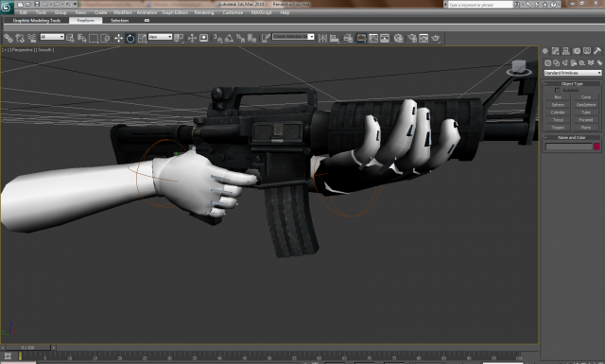Open the Edit menu
Screen dimensions: 605x364
pos(23,12)
